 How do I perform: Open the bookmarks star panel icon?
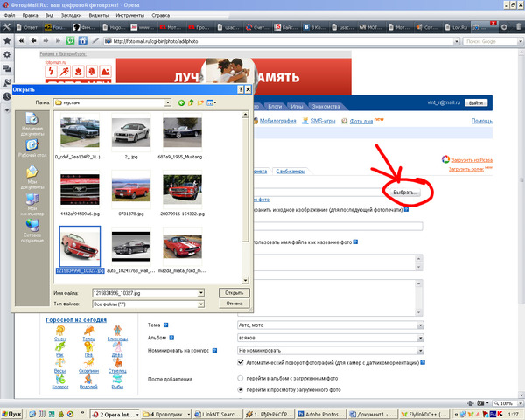pos(7,41)
